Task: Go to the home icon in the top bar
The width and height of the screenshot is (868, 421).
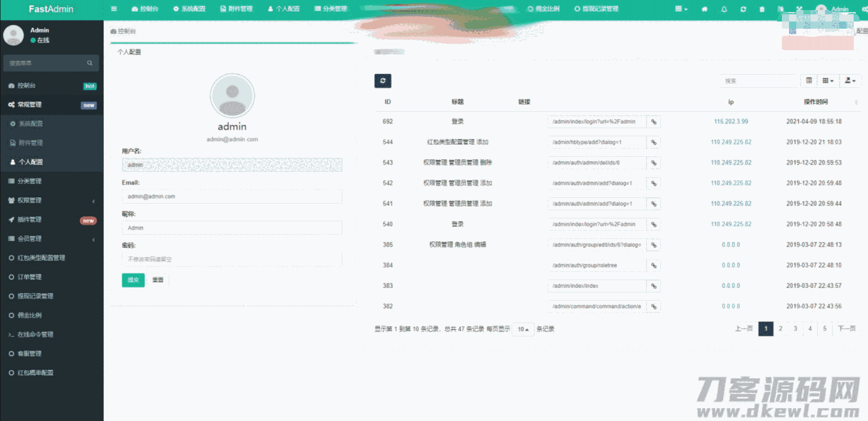Action: coord(704,9)
